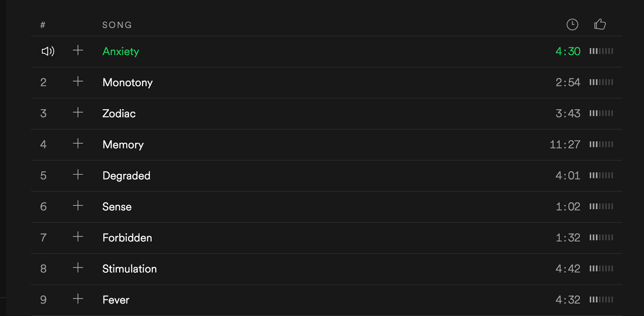Add Anxiety to your library with plus

(x=78, y=50)
